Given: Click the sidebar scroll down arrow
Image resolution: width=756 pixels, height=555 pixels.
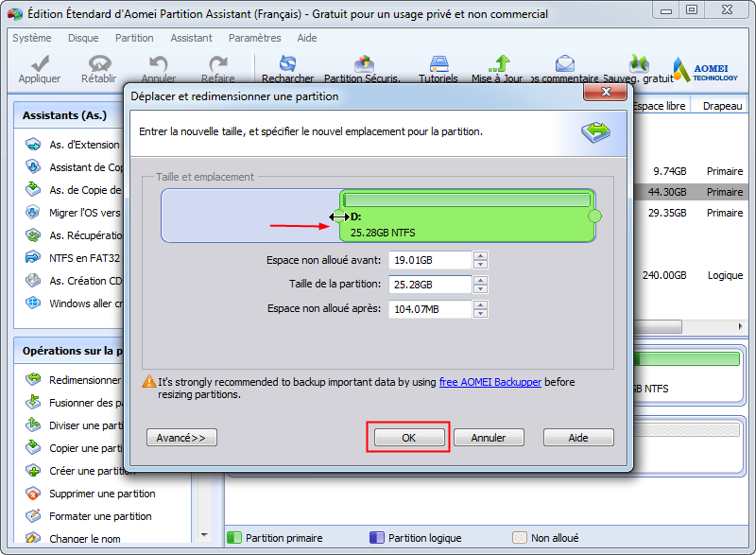Looking at the screenshot, I should (x=204, y=534).
